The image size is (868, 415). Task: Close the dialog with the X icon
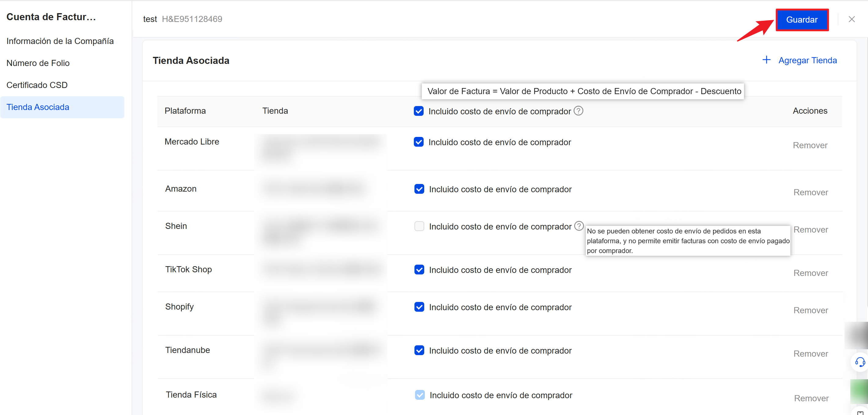tap(852, 20)
